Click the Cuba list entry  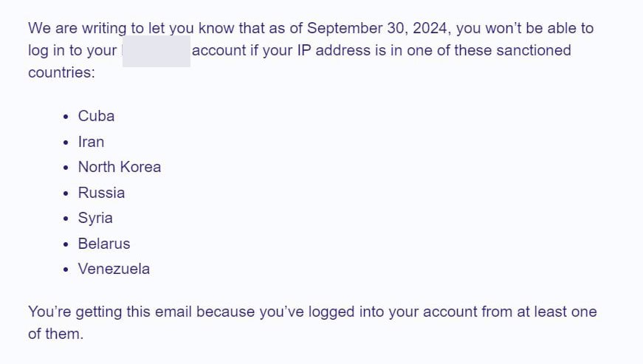[96, 116]
